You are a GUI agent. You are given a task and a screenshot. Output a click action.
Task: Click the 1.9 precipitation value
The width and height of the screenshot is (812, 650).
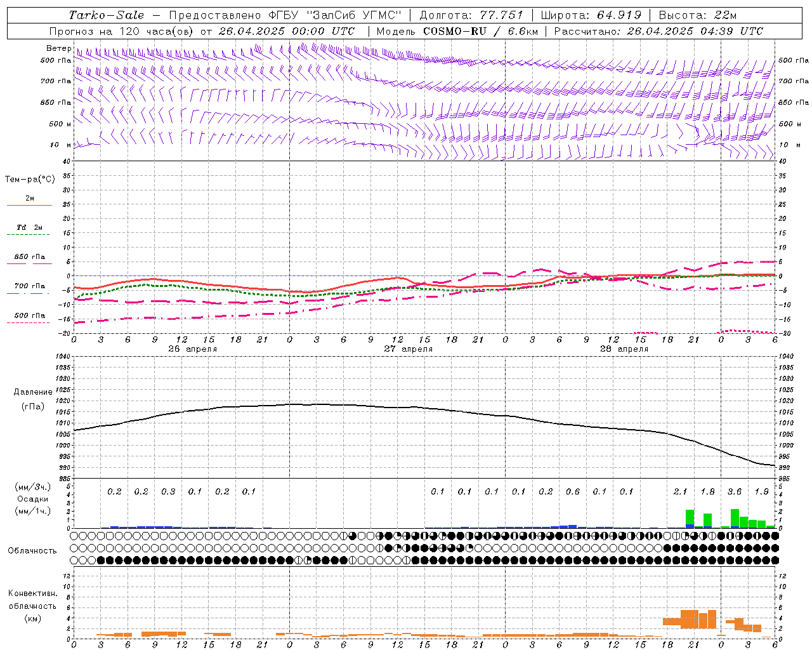761,492
